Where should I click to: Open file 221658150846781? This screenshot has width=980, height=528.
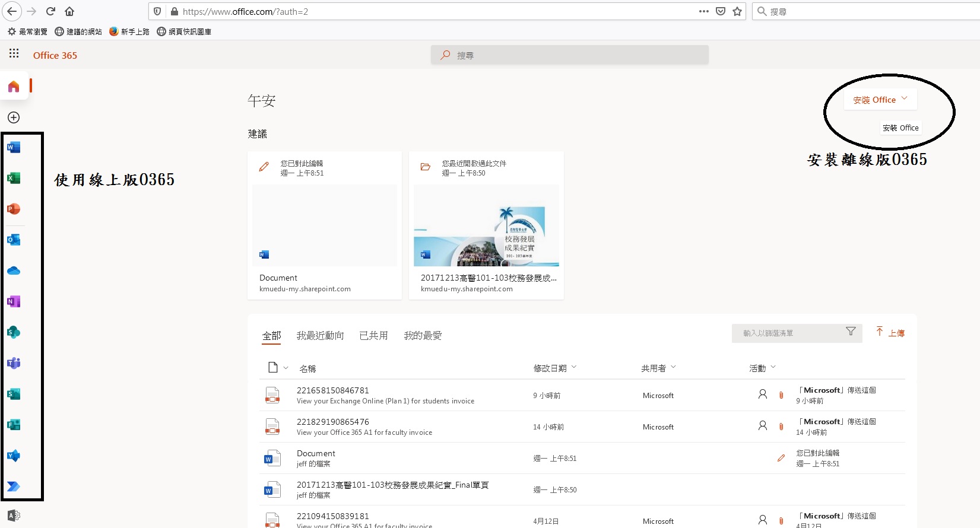[333, 390]
